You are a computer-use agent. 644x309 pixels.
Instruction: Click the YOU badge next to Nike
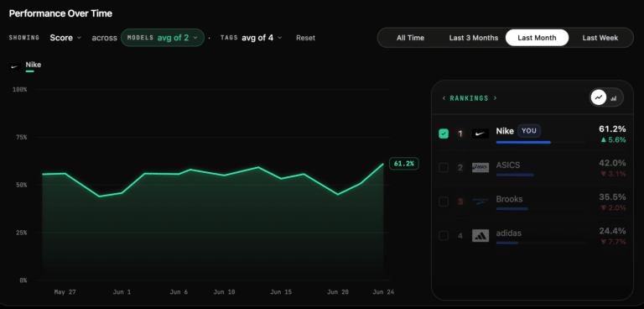pyautogui.click(x=529, y=131)
